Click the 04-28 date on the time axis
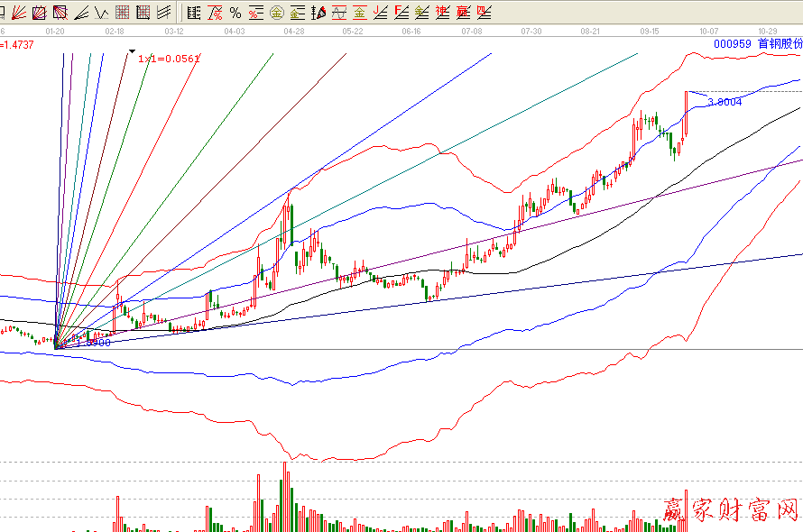This screenshot has width=803, height=532. click(x=293, y=31)
